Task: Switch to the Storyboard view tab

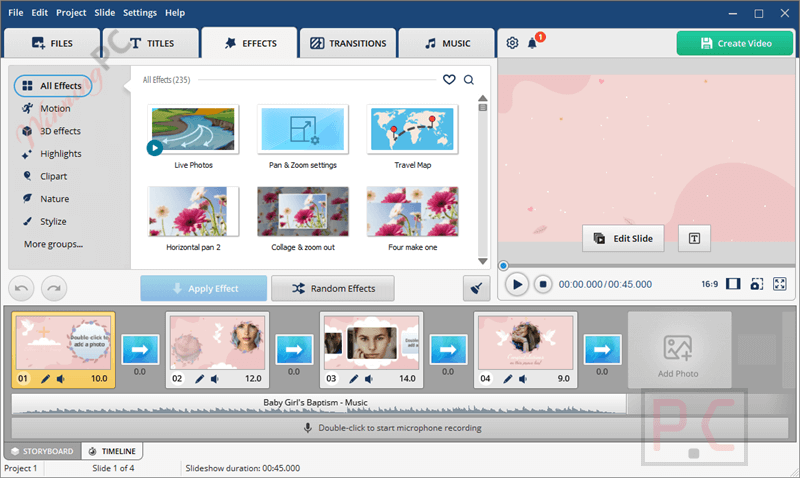Action: coord(42,451)
